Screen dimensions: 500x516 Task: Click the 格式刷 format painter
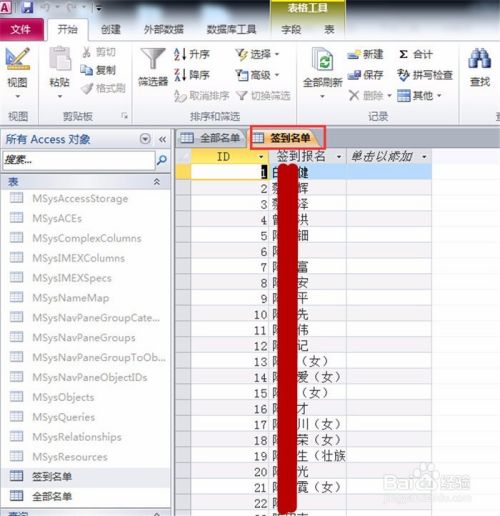[x=103, y=88]
